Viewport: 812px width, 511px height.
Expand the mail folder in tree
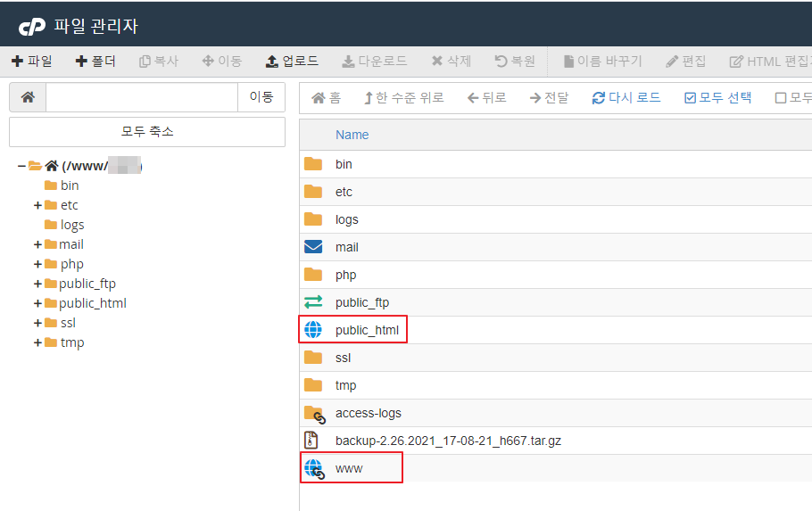pyautogui.click(x=37, y=244)
